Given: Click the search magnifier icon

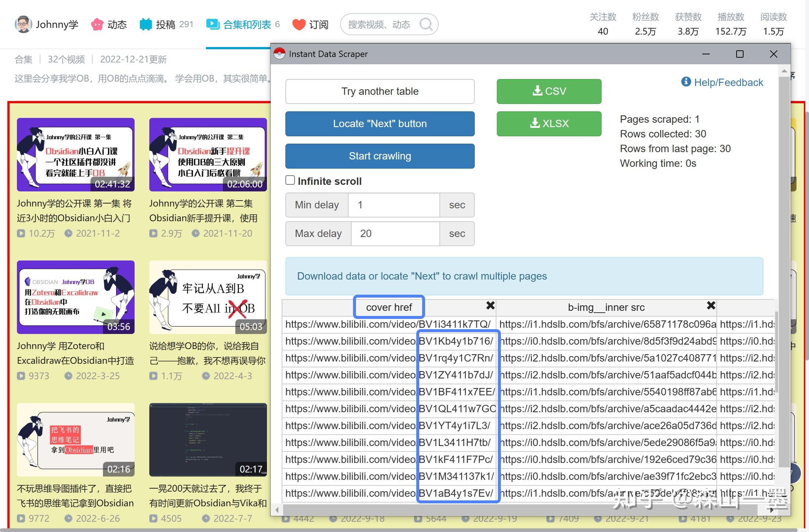Looking at the screenshot, I should [426, 25].
